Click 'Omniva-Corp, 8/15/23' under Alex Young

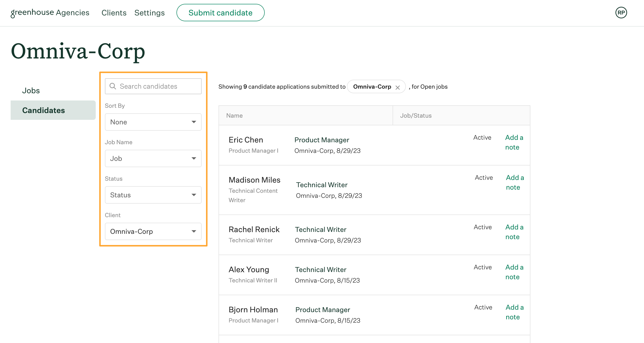point(327,280)
